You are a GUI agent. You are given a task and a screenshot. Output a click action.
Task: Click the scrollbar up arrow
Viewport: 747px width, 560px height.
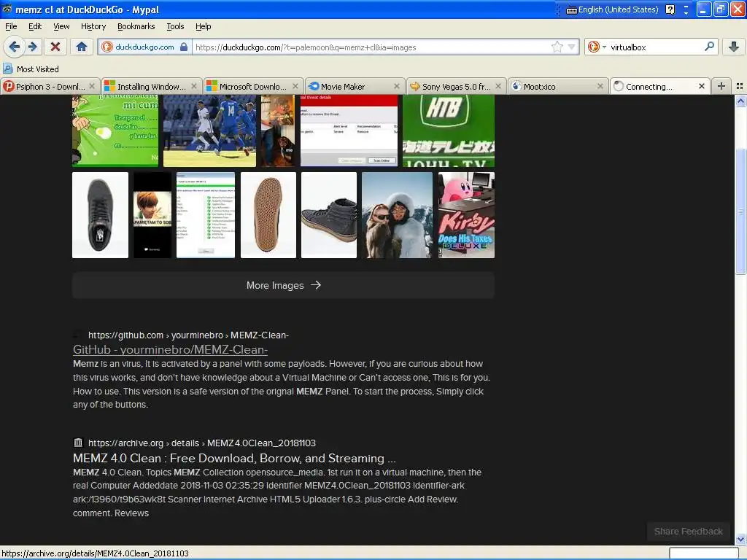740,101
